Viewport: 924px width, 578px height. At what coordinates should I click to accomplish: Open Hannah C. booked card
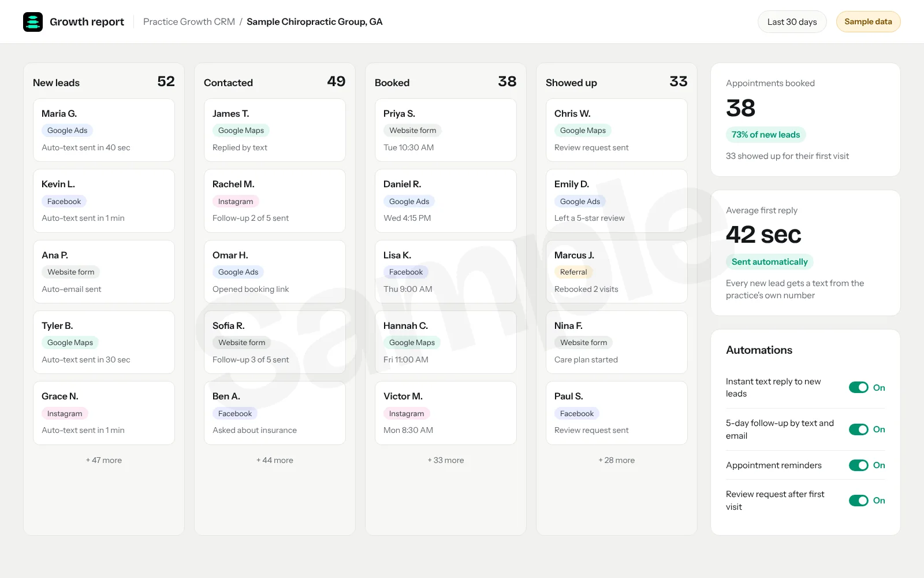pyautogui.click(x=446, y=342)
